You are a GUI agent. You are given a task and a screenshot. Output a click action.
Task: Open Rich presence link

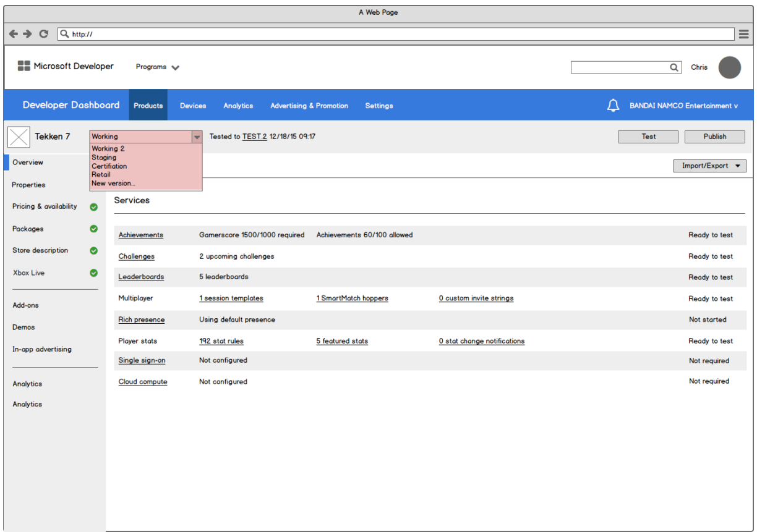(142, 320)
